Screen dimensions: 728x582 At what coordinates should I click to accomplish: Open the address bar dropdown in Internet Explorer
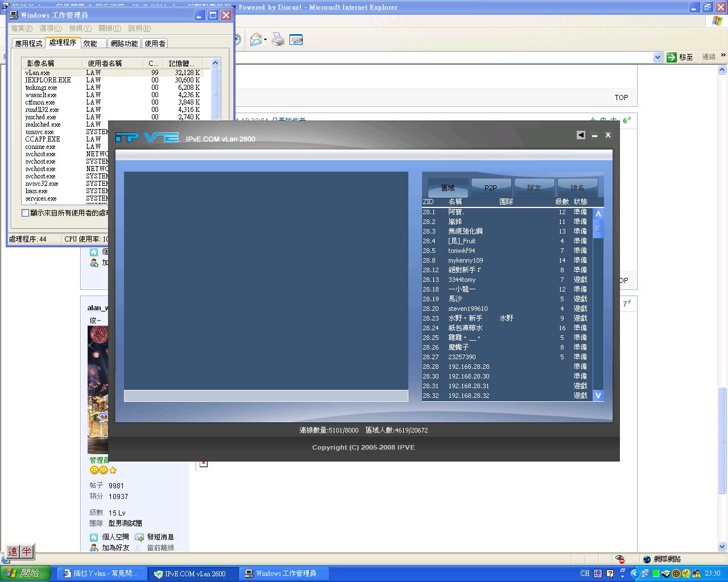click(x=657, y=57)
